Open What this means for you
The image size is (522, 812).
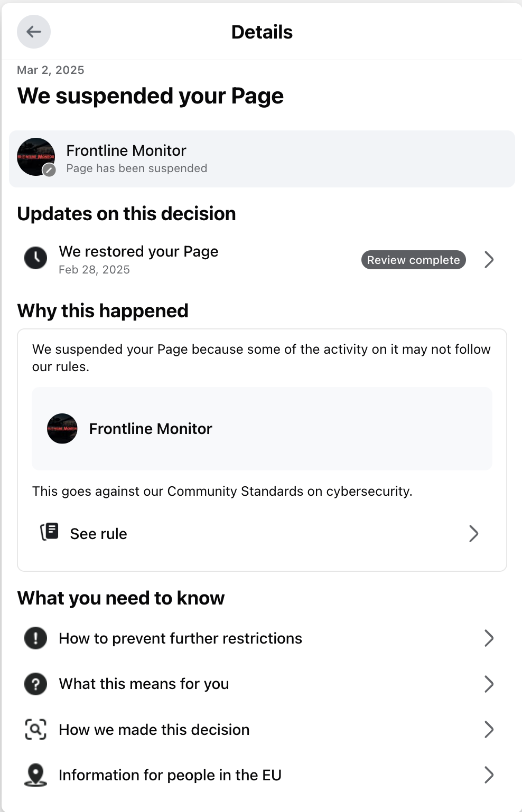pos(144,684)
